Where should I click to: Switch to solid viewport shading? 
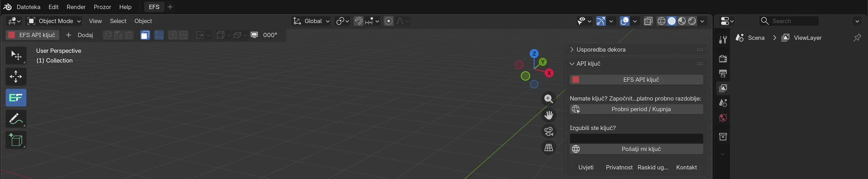click(x=672, y=21)
